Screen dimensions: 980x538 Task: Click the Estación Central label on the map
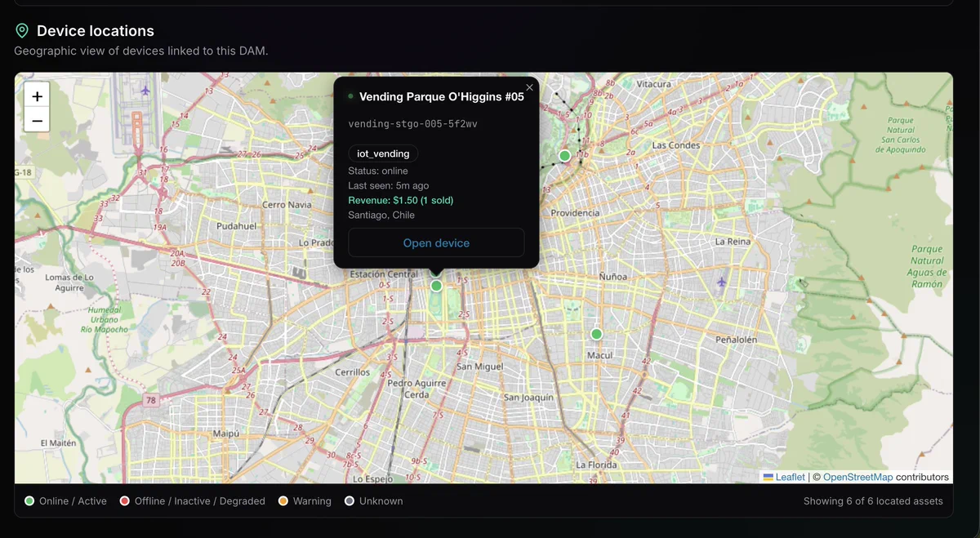(384, 274)
